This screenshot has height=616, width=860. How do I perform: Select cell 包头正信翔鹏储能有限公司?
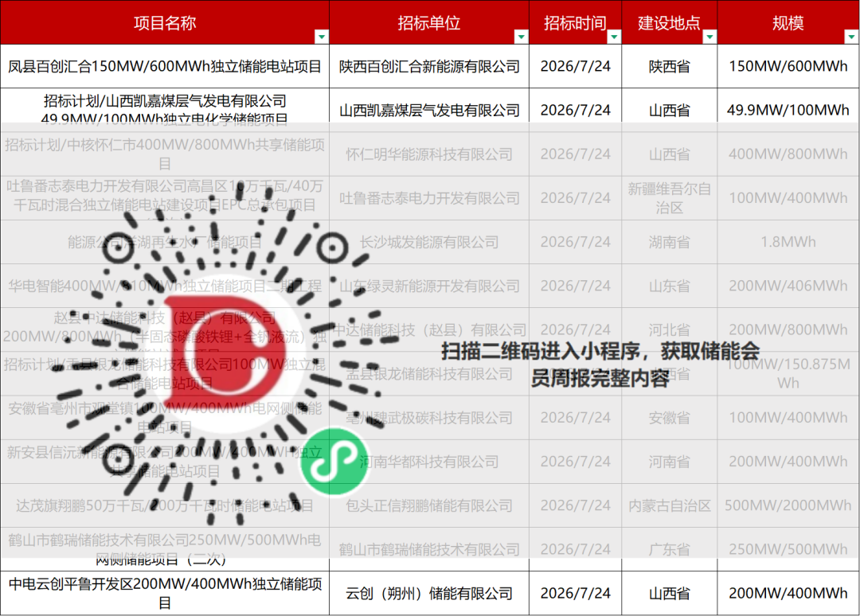click(x=429, y=505)
